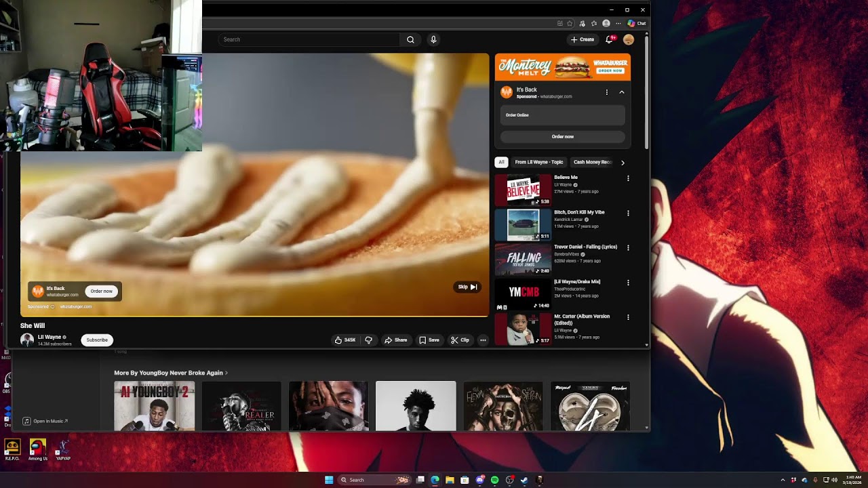Image resolution: width=868 pixels, height=488 pixels.
Task: Skip the video advertisement
Action: [x=467, y=287]
